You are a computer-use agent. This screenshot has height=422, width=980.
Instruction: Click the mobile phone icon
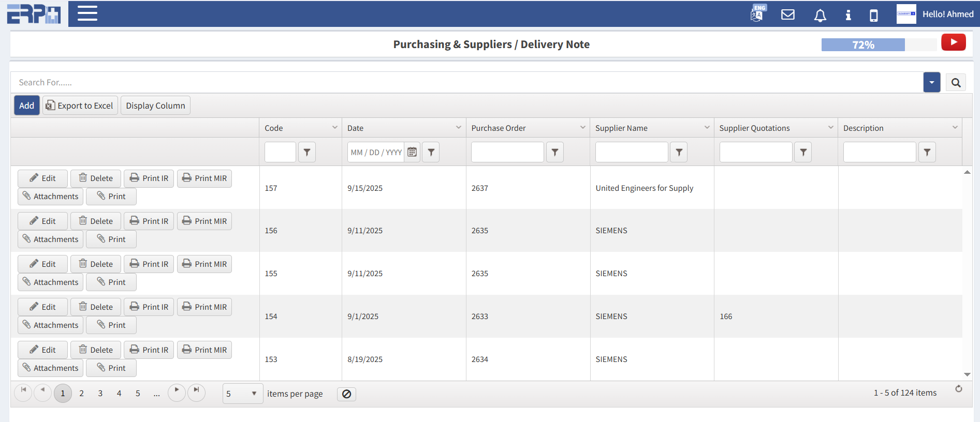(x=873, y=15)
